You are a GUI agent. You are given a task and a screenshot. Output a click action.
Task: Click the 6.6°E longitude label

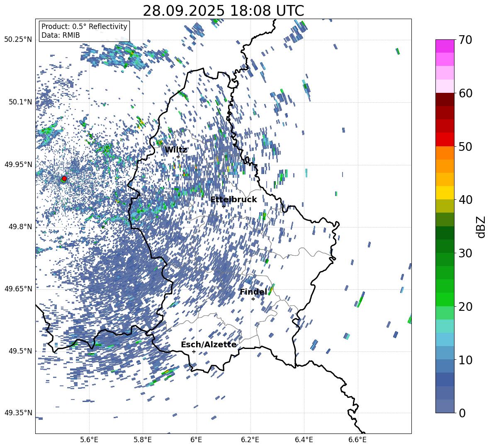pyautogui.click(x=357, y=440)
